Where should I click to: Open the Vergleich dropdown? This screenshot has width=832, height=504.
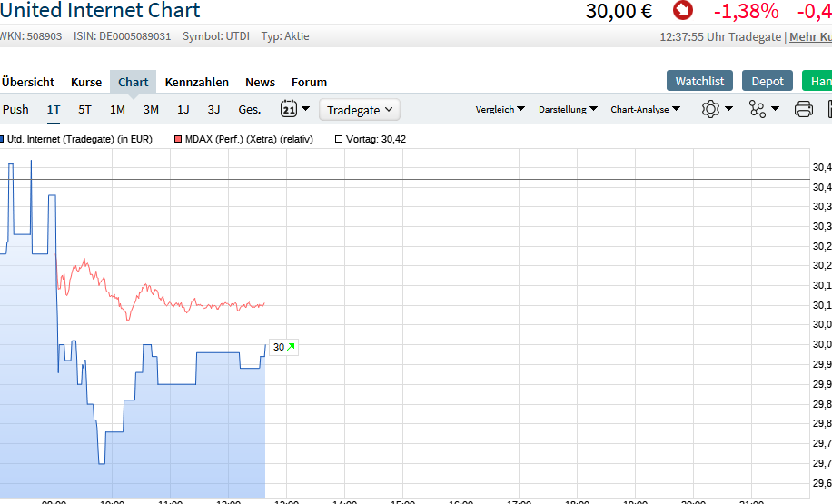point(500,110)
